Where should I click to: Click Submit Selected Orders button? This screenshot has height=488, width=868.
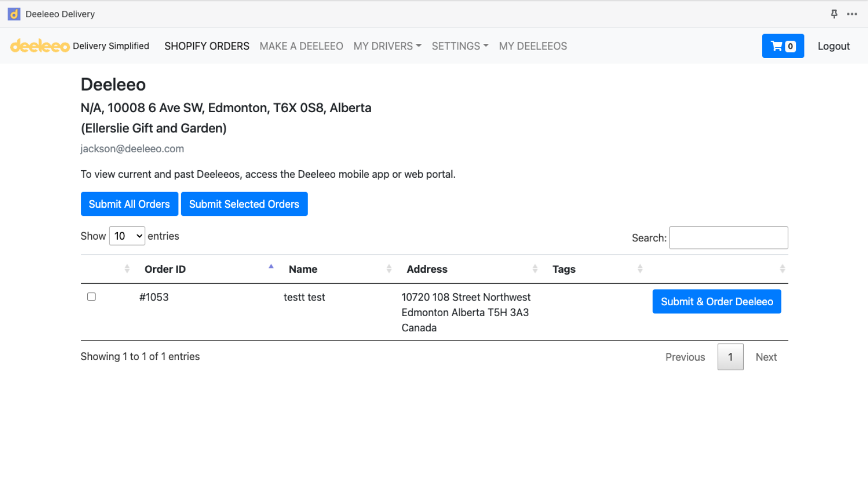(244, 204)
